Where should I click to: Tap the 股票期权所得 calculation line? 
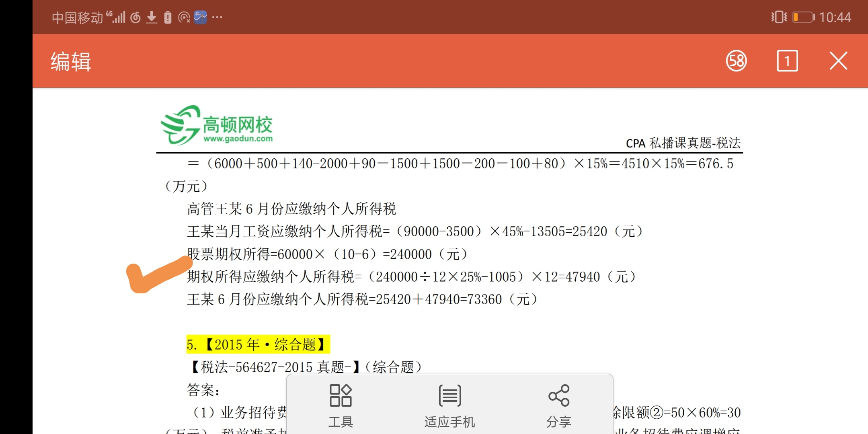coord(327,254)
